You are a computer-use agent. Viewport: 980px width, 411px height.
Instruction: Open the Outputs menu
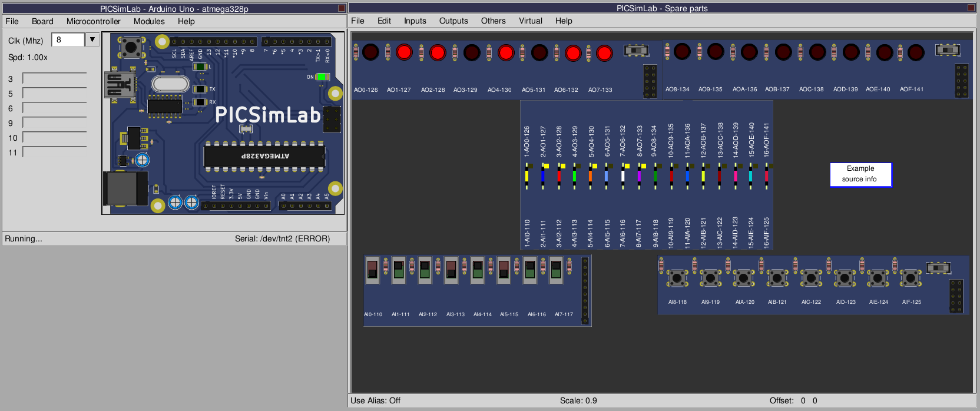453,21
